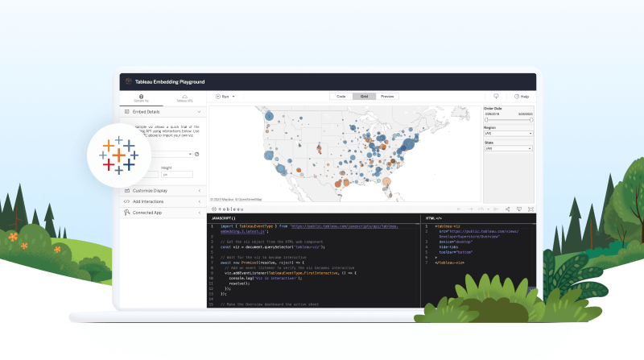Open the Run options dropdown arrow
Viewport: 644px width, 360px height.
[x=233, y=96]
